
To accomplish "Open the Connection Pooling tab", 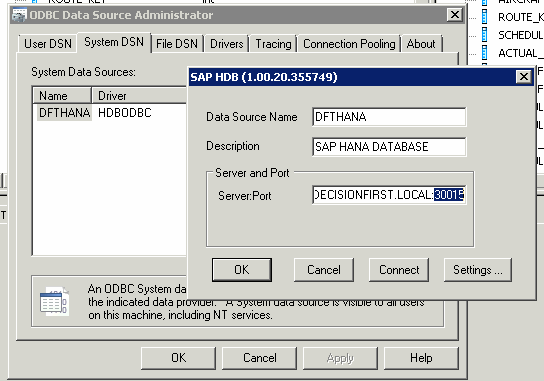I will click(349, 44).
